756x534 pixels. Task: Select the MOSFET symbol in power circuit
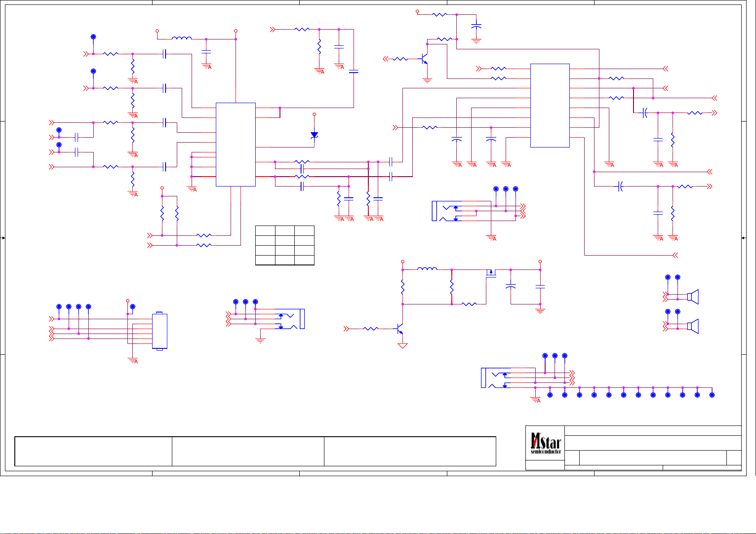click(x=491, y=273)
